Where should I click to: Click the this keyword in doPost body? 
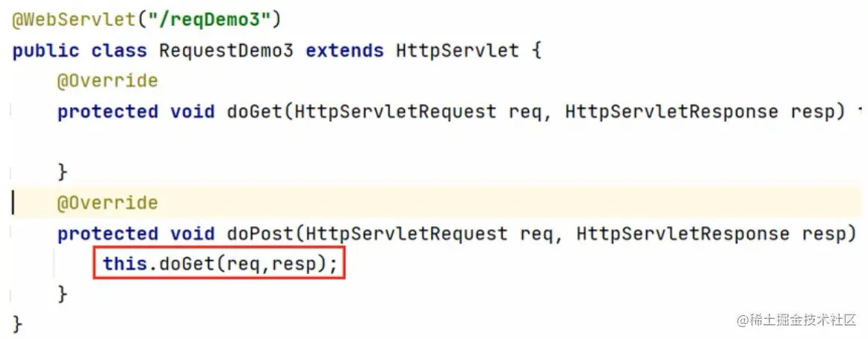click(x=125, y=264)
